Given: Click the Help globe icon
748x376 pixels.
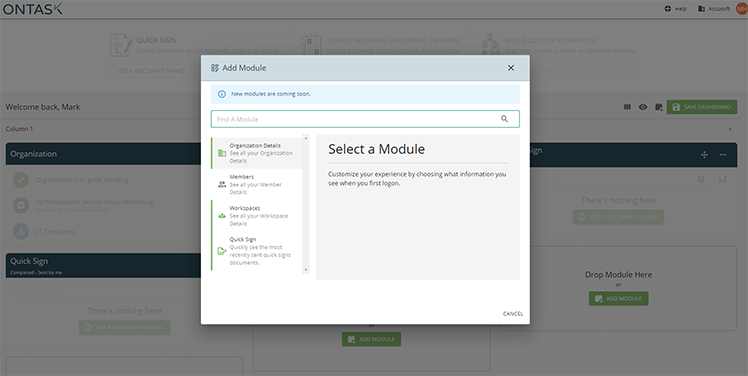Looking at the screenshot, I should tap(667, 9).
